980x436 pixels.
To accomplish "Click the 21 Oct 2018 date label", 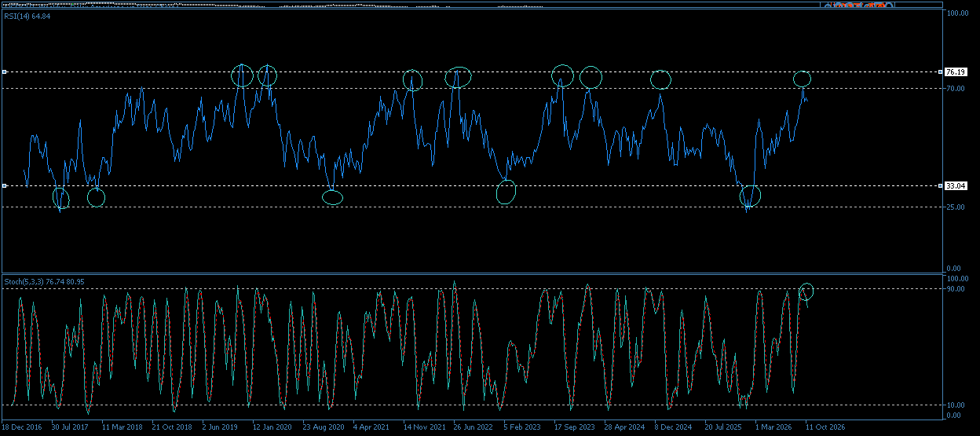I will [x=172, y=427].
